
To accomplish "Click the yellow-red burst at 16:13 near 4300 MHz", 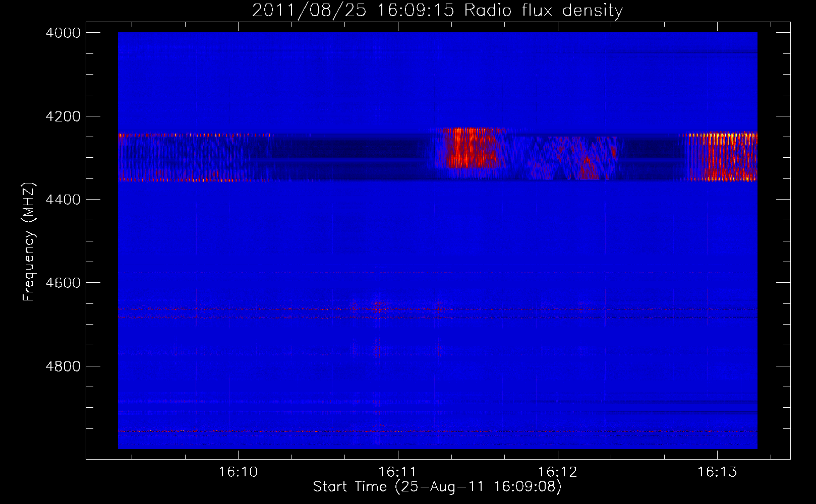I will pos(722,156).
